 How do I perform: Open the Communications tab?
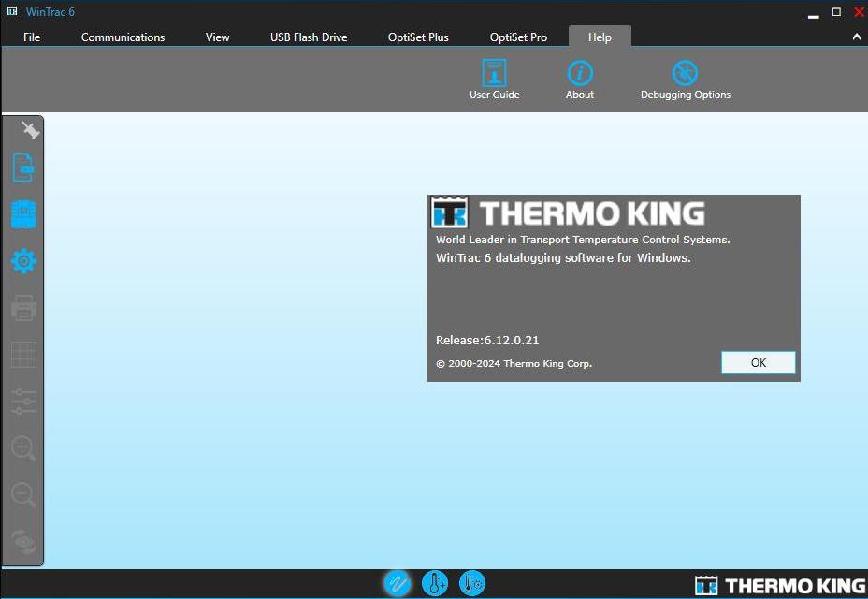(x=123, y=37)
